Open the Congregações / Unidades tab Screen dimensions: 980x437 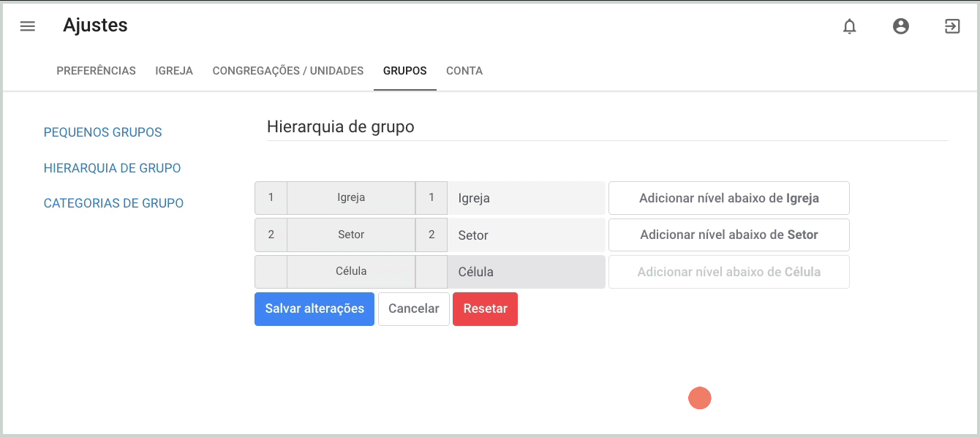(x=288, y=71)
